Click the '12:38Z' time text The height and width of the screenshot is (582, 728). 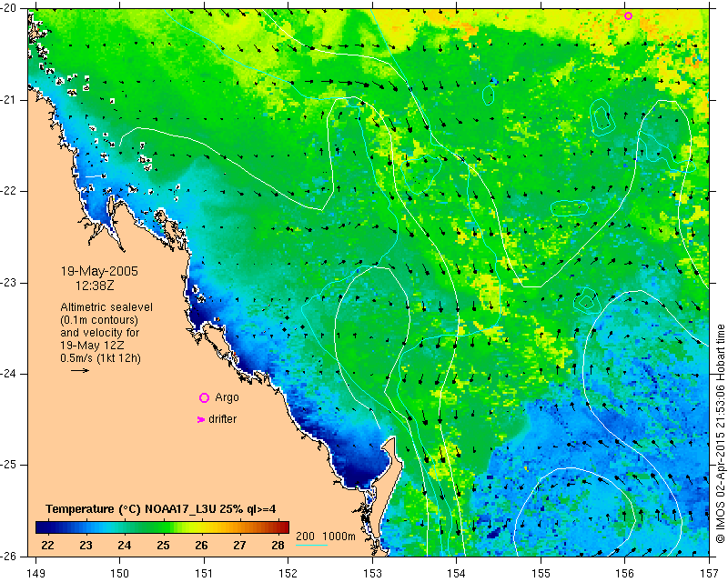95,286
